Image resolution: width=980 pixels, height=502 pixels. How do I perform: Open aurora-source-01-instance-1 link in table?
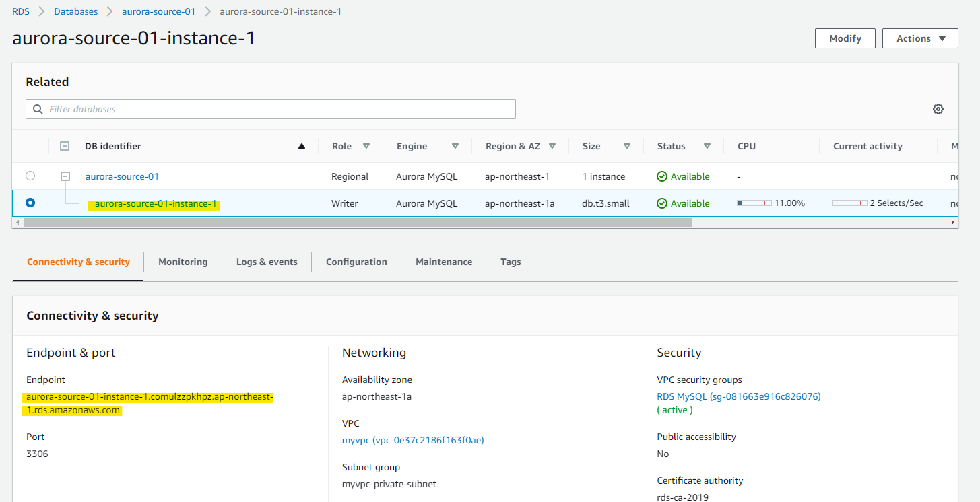click(156, 203)
